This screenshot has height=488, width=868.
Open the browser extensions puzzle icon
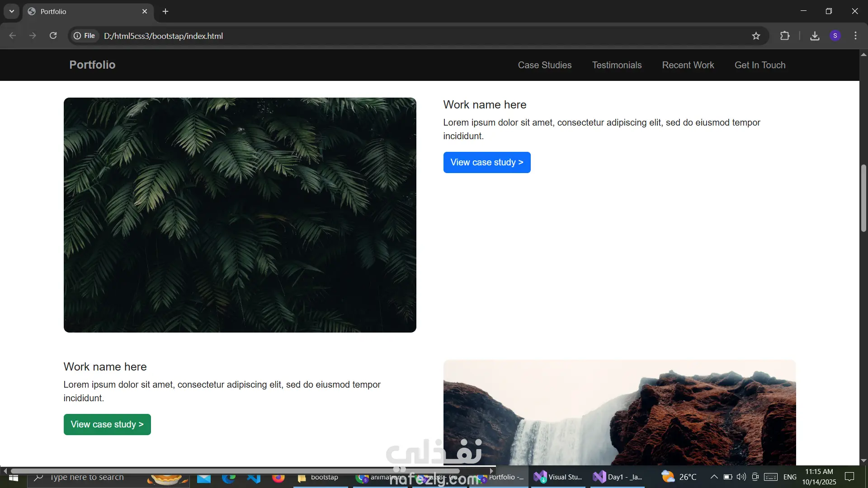point(785,36)
